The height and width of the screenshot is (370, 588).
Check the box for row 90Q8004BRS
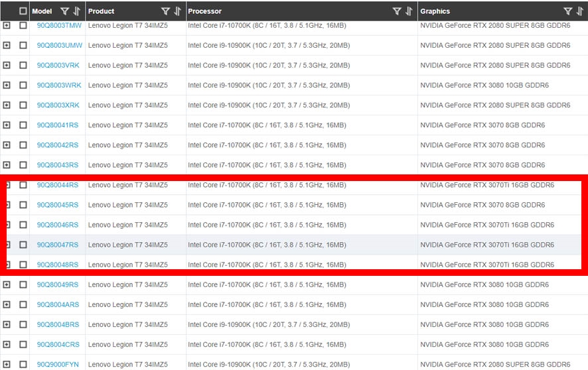pyautogui.click(x=23, y=324)
